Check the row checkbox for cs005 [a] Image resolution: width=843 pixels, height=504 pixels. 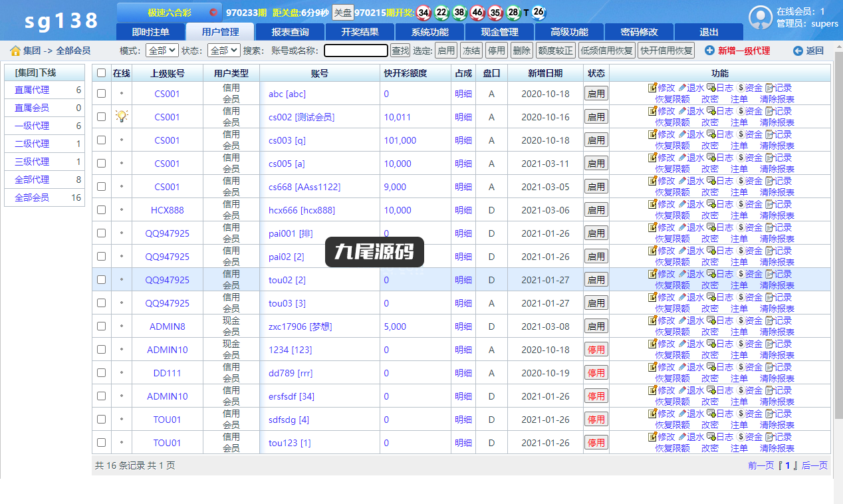pyautogui.click(x=102, y=164)
